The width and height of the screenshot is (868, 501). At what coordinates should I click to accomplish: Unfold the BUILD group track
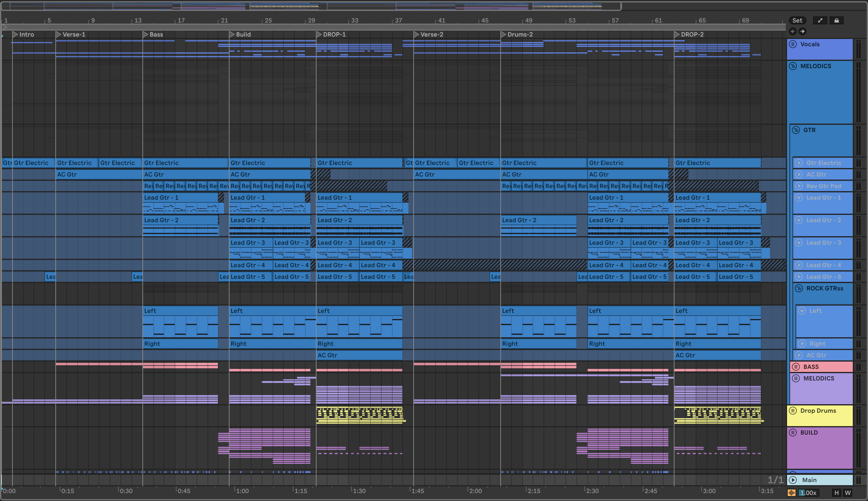click(x=793, y=433)
